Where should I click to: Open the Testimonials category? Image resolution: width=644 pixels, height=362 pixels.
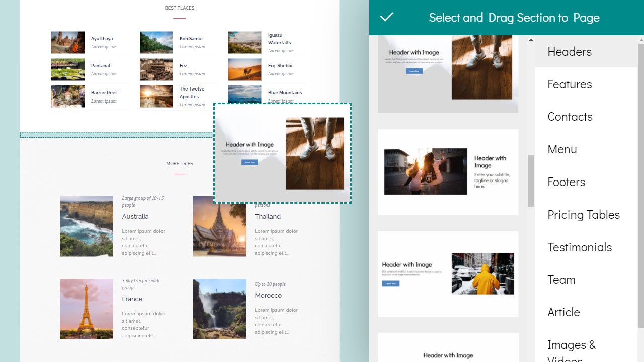(579, 247)
